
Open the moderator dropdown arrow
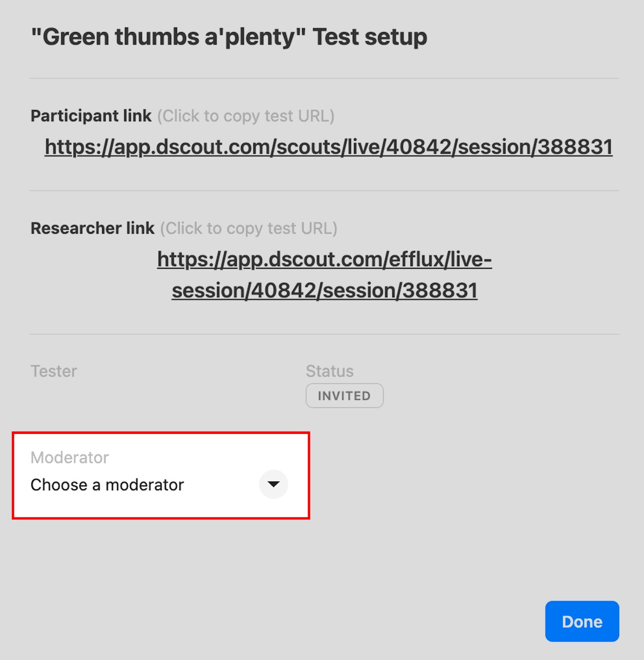[x=273, y=484]
